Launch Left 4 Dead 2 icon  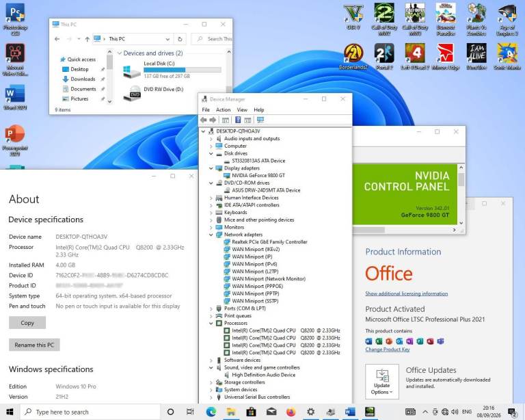(415, 57)
